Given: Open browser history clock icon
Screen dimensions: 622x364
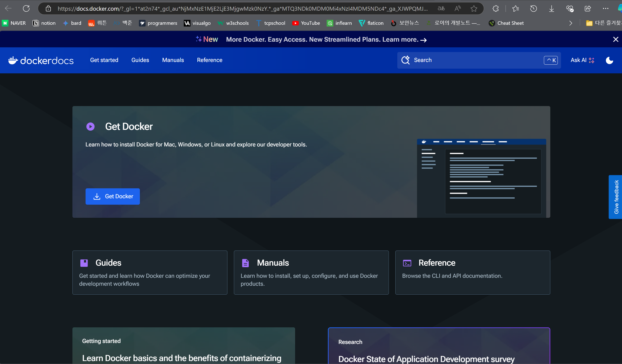Looking at the screenshot, I should 533,9.
